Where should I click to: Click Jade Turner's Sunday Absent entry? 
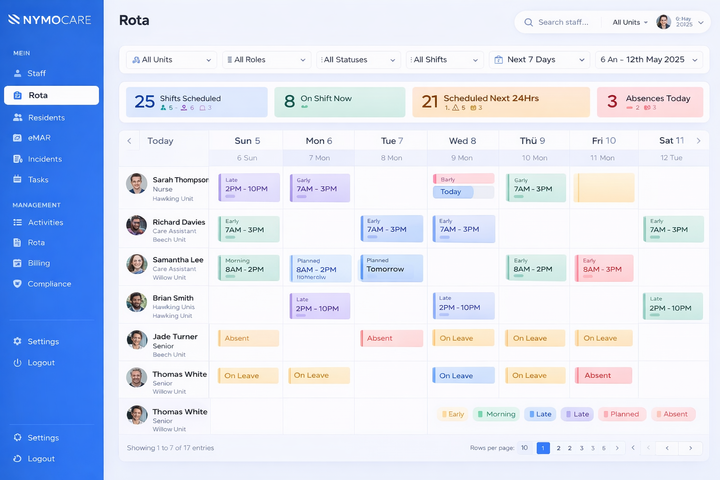coord(248,338)
